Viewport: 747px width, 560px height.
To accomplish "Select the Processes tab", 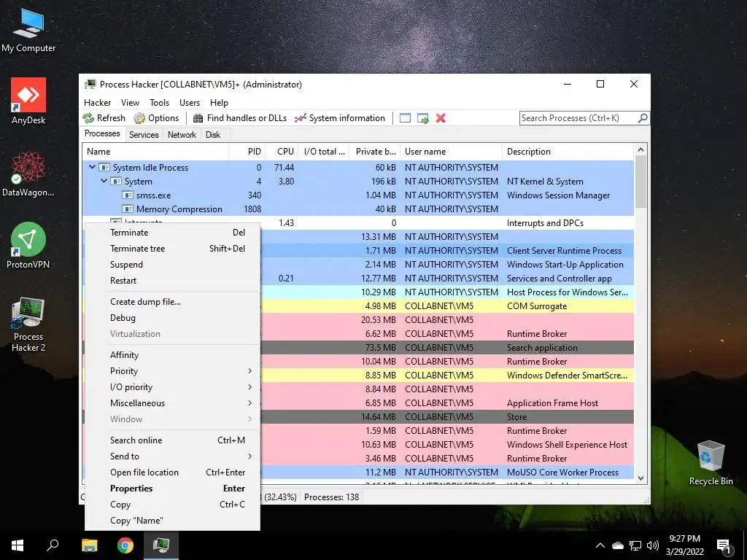I will (x=102, y=134).
